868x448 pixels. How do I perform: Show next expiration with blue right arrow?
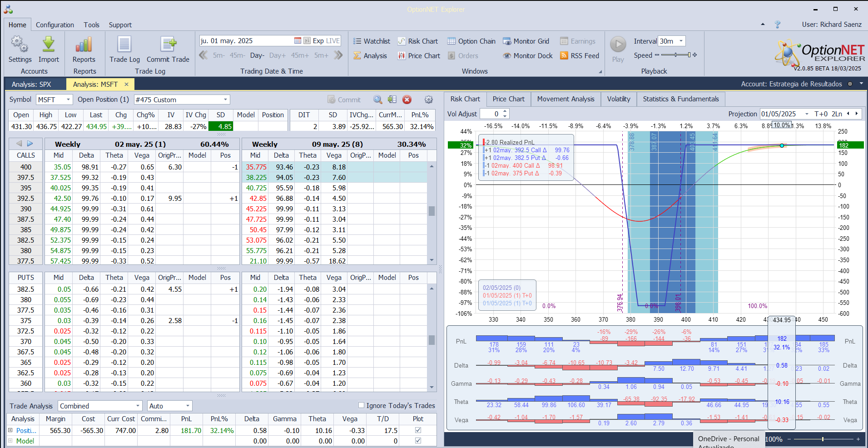(x=30, y=144)
